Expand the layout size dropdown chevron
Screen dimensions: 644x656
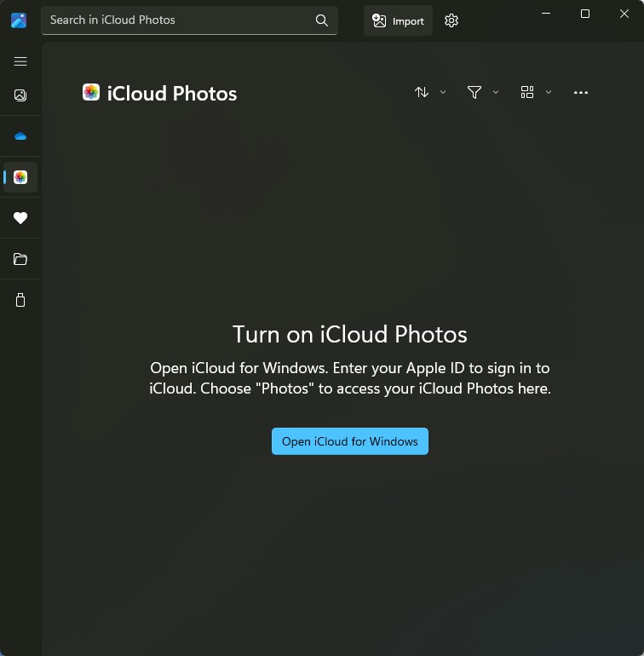pos(549,92)
